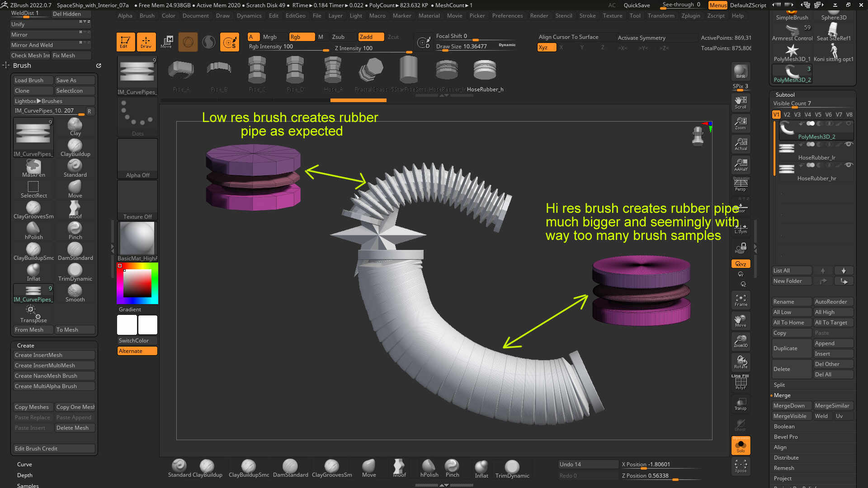Expand the Depth section

click(x=24, y=475)
